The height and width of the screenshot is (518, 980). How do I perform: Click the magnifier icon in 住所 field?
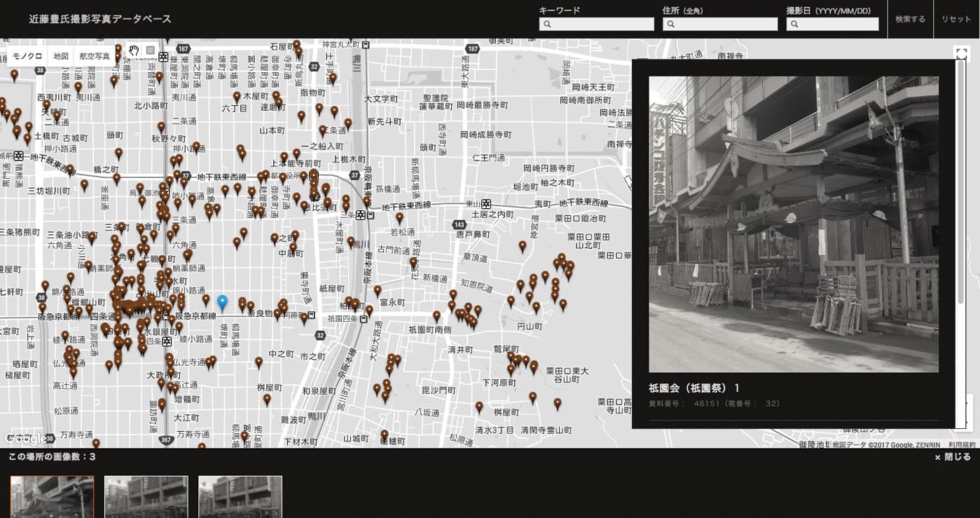coord(671,25)
